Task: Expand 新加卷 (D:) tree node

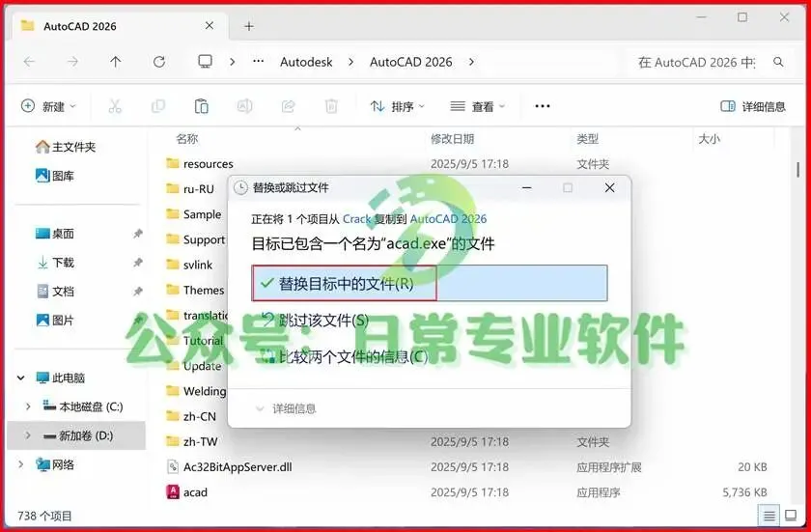Action: coord(28,435)
